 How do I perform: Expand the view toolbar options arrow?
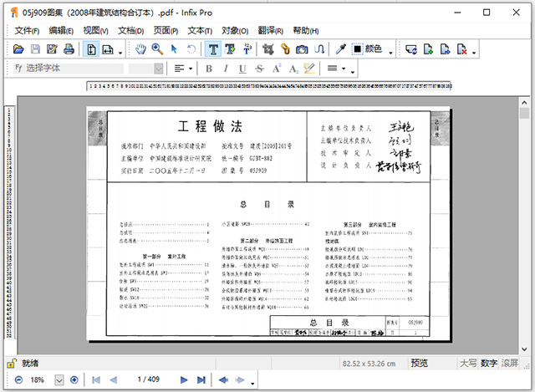point(120,53)
